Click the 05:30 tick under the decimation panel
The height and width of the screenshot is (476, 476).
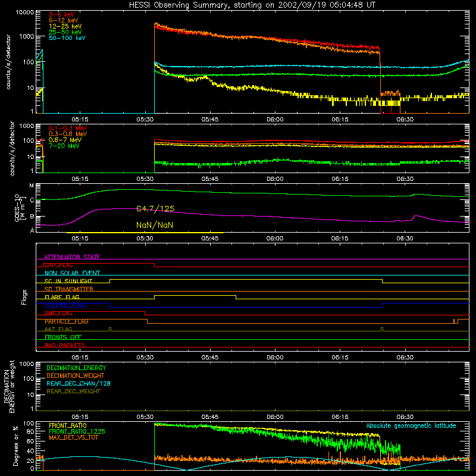click(145, 417)
